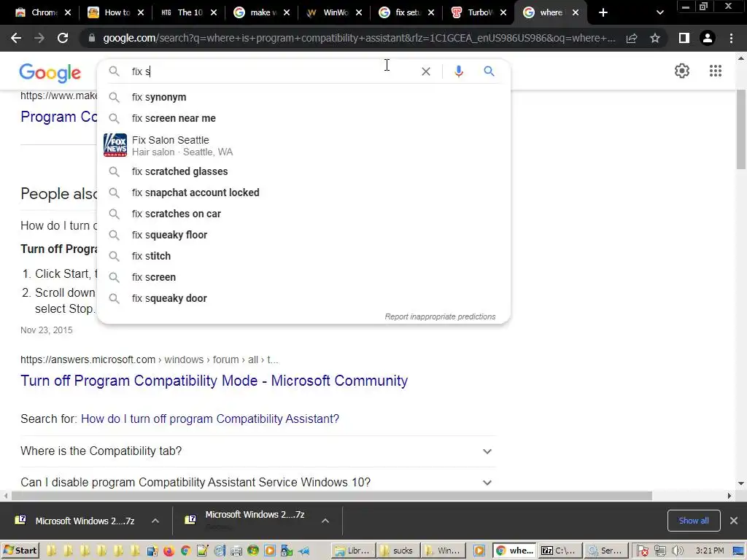The image size is (747, 560).
Task: Switch to the Chrome tab
Action: 36,13
